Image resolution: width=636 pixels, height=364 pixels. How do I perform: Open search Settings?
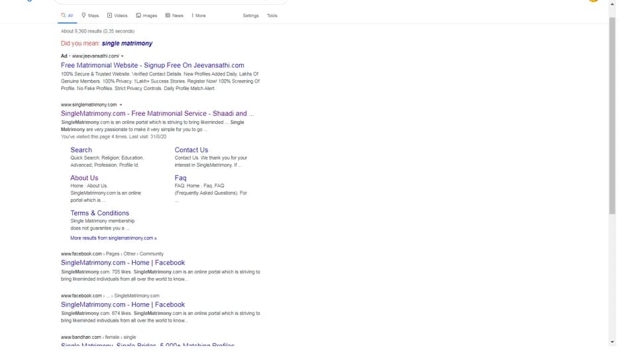coord(250,15)
